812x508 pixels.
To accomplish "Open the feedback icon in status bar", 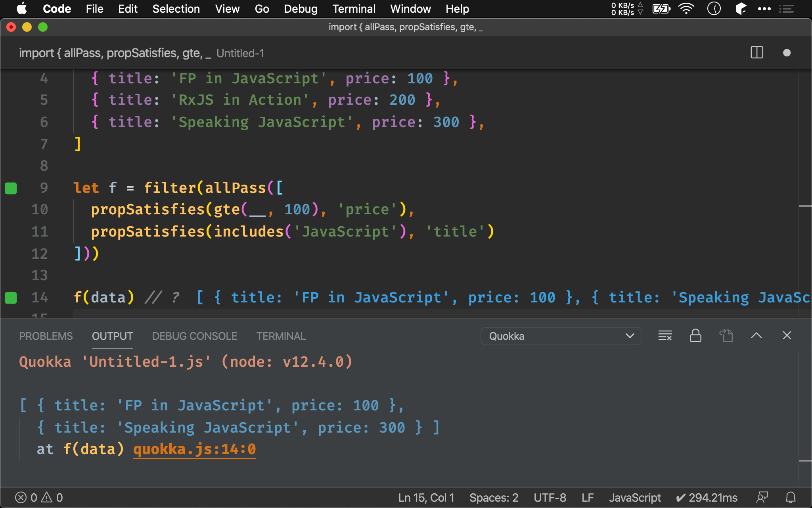I will (x=762, y=498).
